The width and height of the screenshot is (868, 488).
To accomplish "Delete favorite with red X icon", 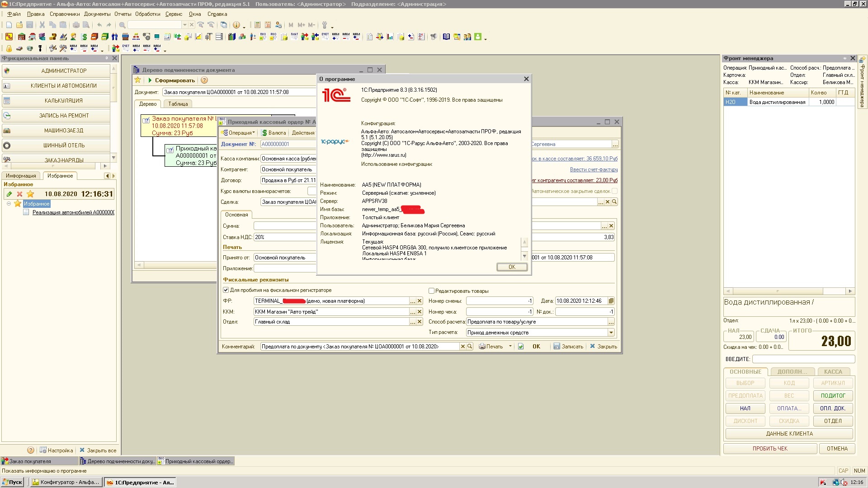I will point(19,194).
